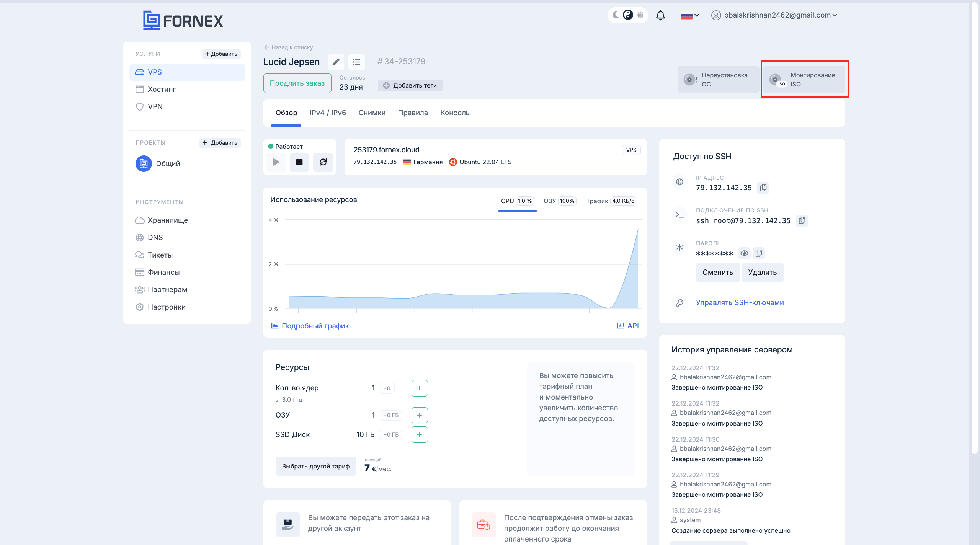The image size is (980, 545).
Task: Copy the IP address
Action: pyautogui.click(x=763, y=188)
